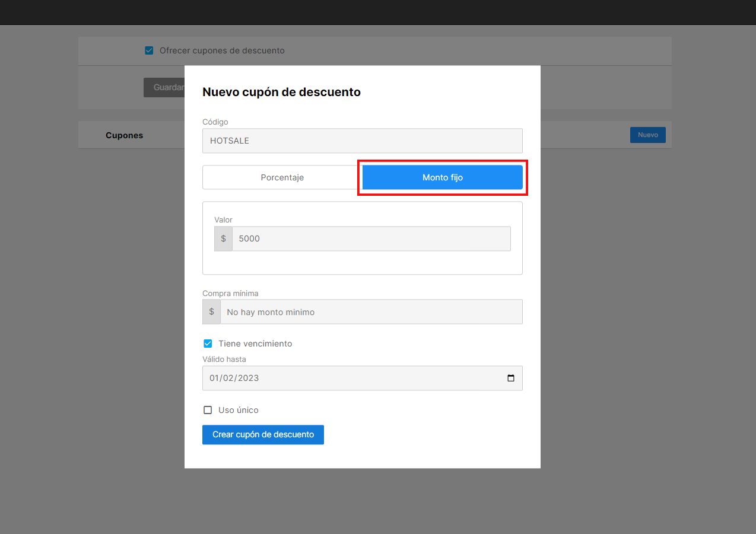The width and height of the screenshot is (756, 534).
Task: Open the calendar picker icon in Válido hasta
Action: pyautogui.click(x=511, y=378)
